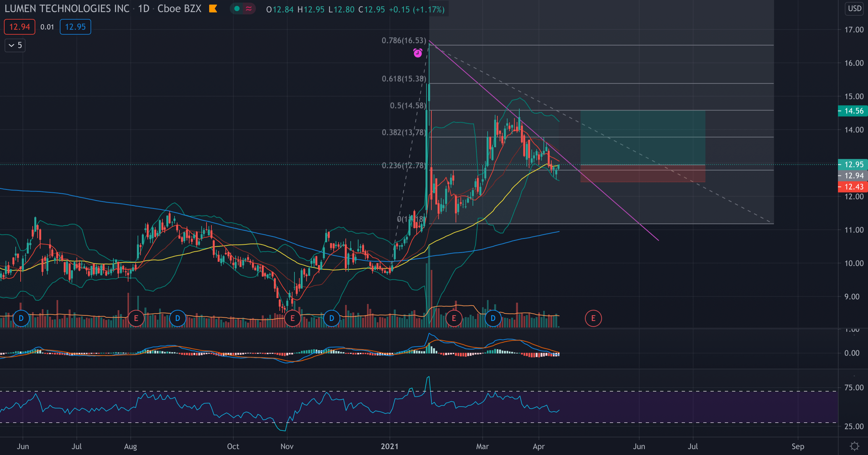Collapse the indicator legend chevron labeled 5
868x455 pixels.
15,45
